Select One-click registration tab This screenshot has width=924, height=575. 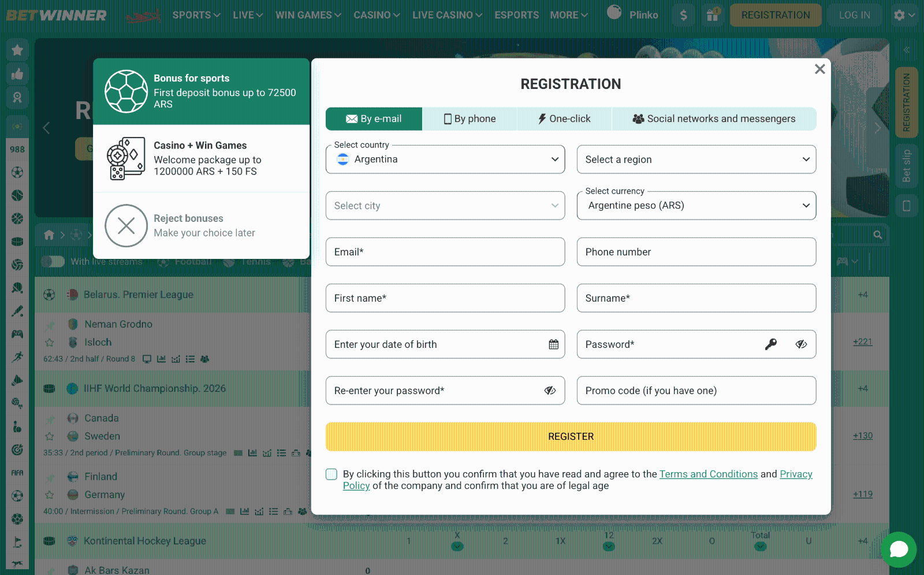pos(564,118)
